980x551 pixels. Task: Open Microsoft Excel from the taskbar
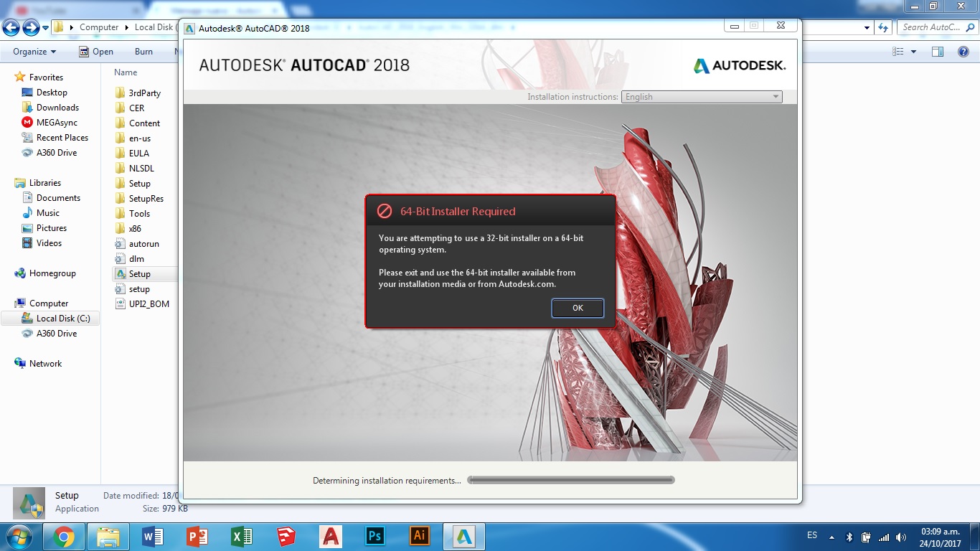242,535
